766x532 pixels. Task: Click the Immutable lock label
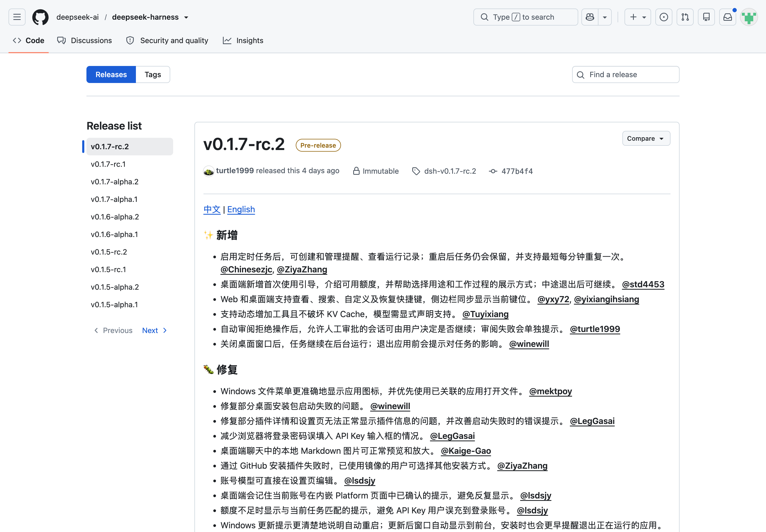[x=376, y=171]
